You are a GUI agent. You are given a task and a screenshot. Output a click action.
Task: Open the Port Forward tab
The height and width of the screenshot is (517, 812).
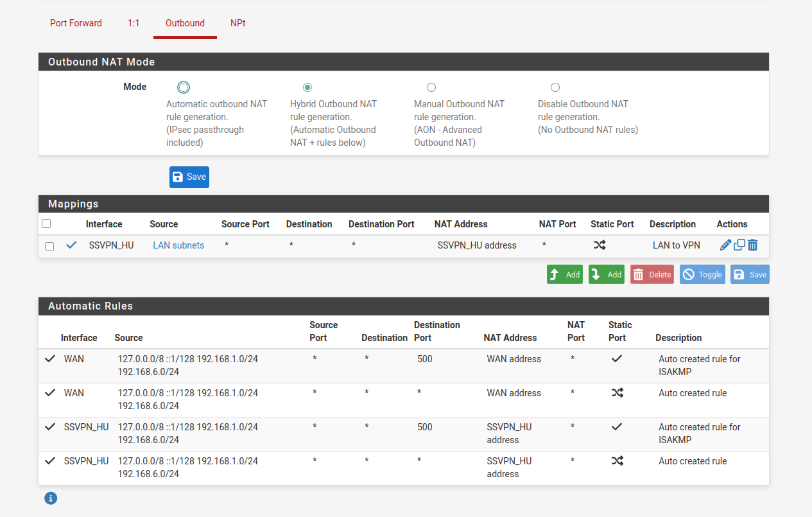tap(76, 23)
